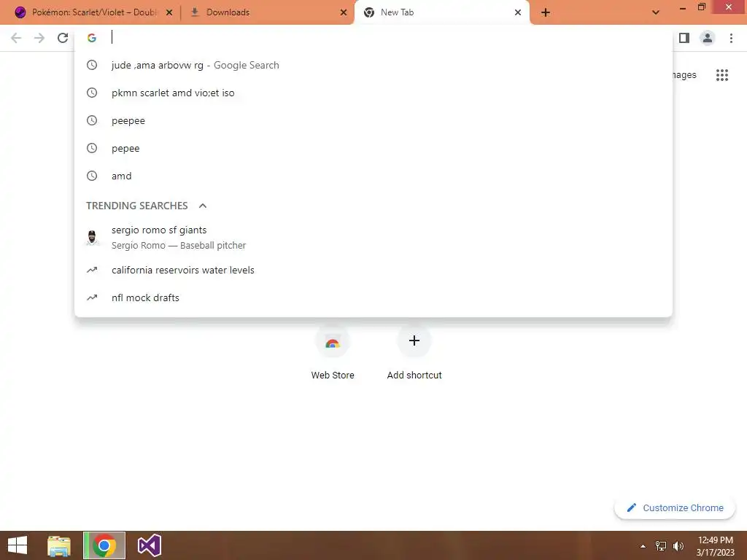Choose the "pepee" history suggestion
The width and height of the screenshot is (747, 560).
[x=373, y=148]
